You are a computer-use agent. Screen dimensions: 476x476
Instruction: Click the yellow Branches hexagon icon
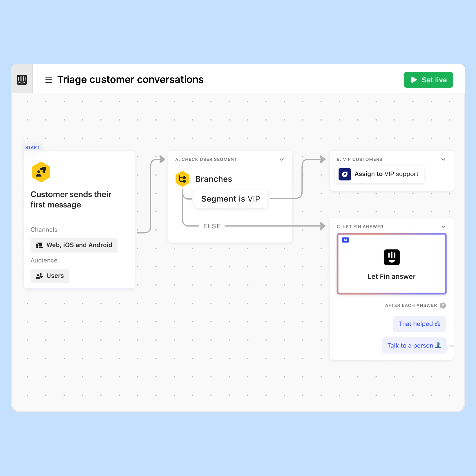182,179
